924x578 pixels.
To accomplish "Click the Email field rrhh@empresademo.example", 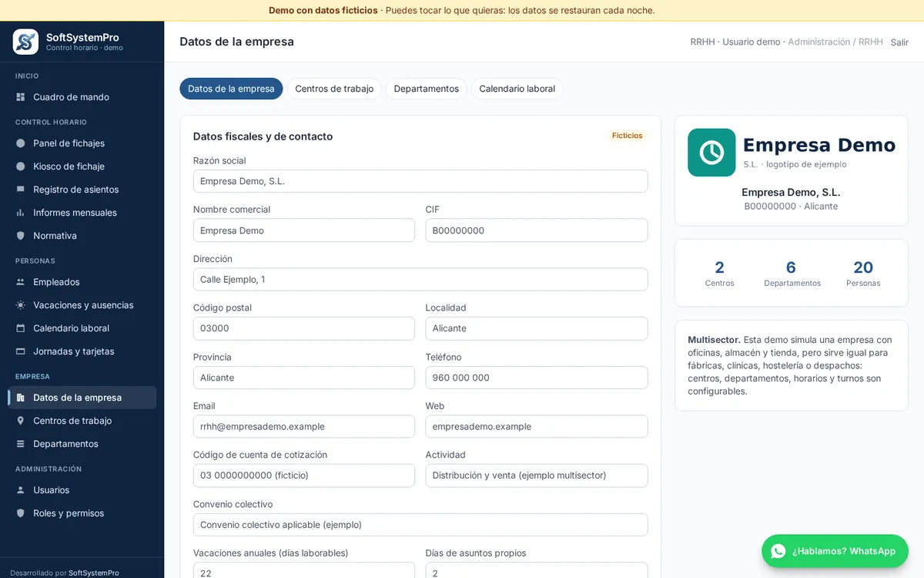I will (x=304, y=426).
